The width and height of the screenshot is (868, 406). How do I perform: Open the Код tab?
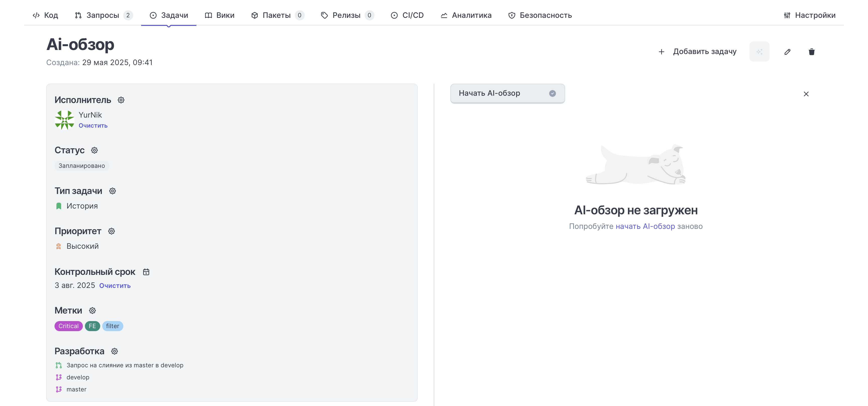pos(45,15)
